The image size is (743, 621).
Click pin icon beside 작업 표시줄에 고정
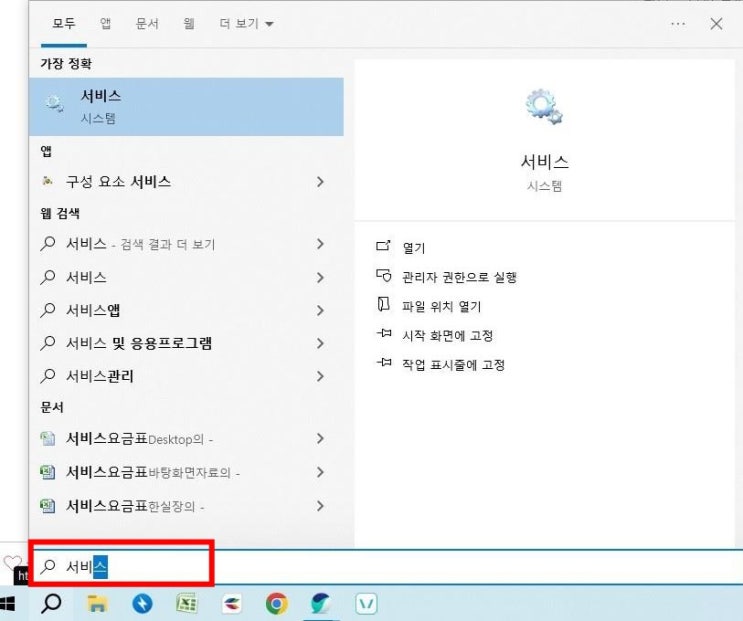tap(384, 362)
